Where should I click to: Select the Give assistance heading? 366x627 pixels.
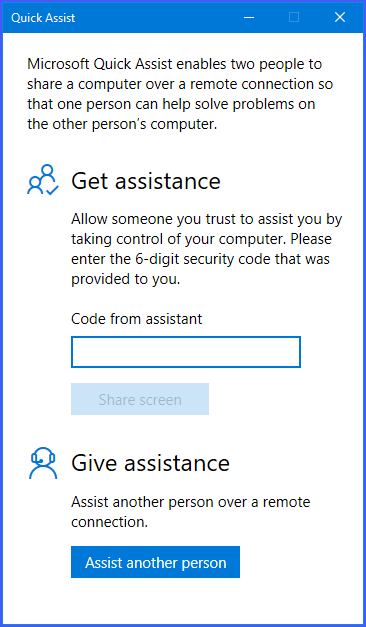pyautogui.click(x=150, y=463)
